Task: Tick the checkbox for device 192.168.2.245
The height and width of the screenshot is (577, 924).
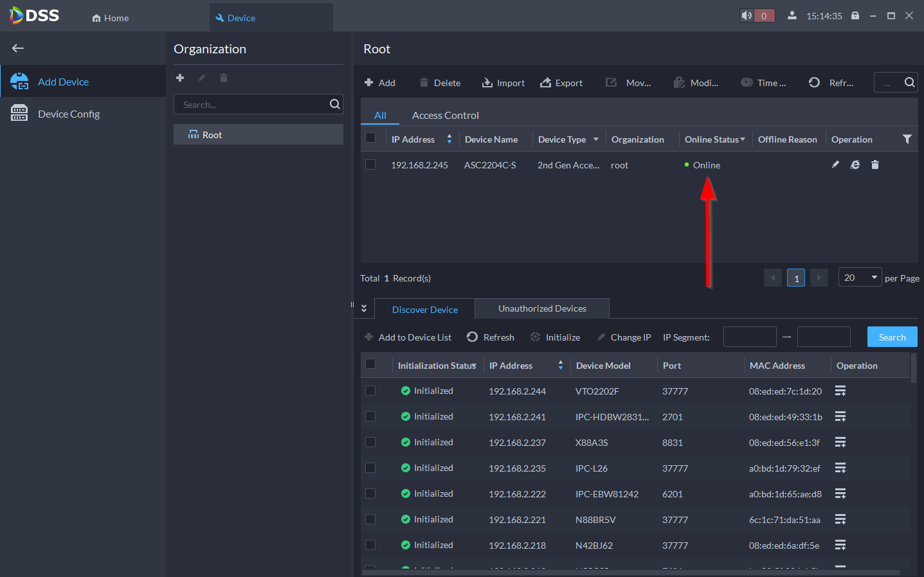Action: (x=370, y=164)
